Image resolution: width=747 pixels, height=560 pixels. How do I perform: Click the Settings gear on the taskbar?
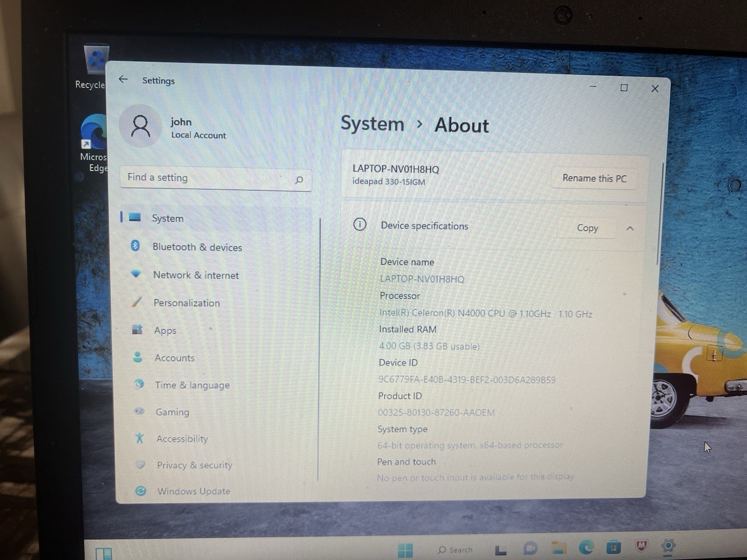(668, 545)
